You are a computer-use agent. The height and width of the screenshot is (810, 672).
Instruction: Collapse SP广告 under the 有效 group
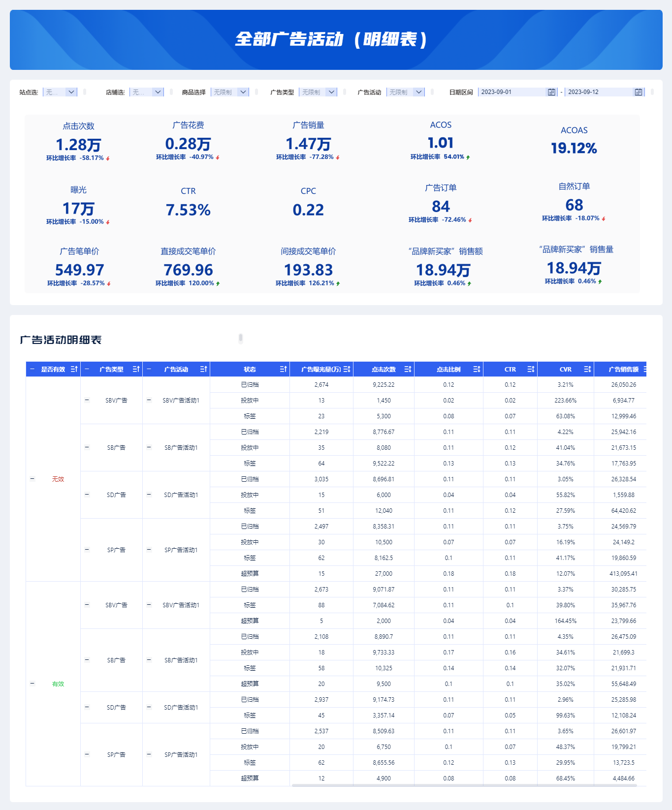click(x=87, y=754)
